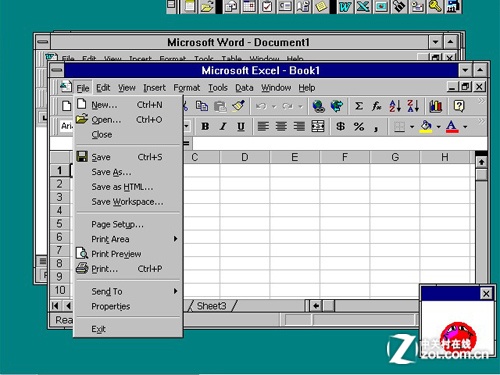This screenshot has height=375, width=500.
Task: Toggle Italic formatting
Action: (x=223, y=127)
